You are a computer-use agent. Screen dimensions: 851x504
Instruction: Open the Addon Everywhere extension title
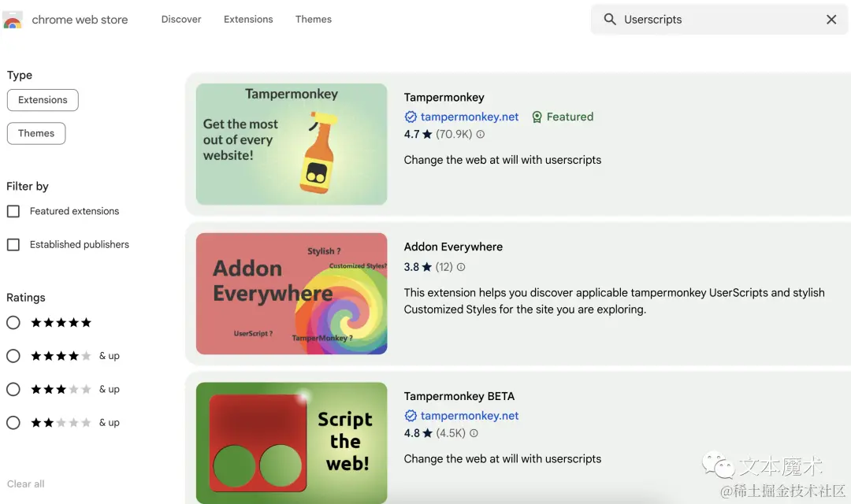click(453, 246)
